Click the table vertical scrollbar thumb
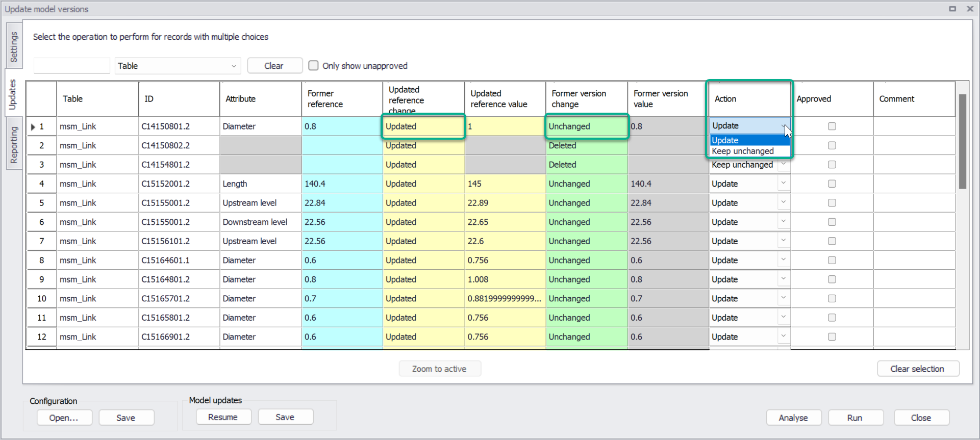This screenshot has height=440, width=980. coord(963,141)
